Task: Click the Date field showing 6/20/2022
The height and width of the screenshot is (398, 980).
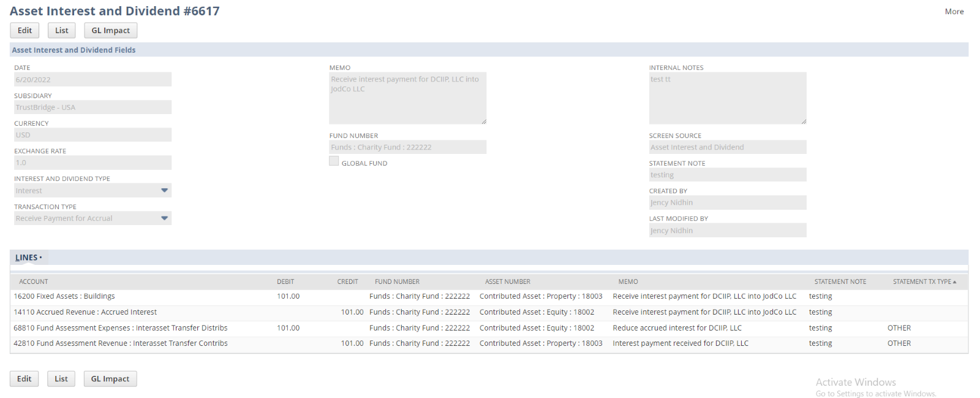Action: click(x=92, y=80)
